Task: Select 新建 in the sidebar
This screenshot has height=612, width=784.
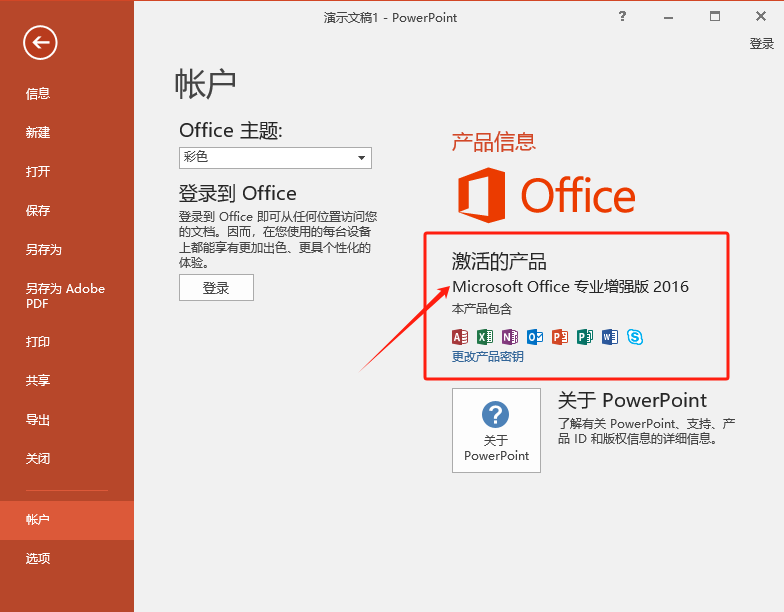Action: tap(38, 133)
